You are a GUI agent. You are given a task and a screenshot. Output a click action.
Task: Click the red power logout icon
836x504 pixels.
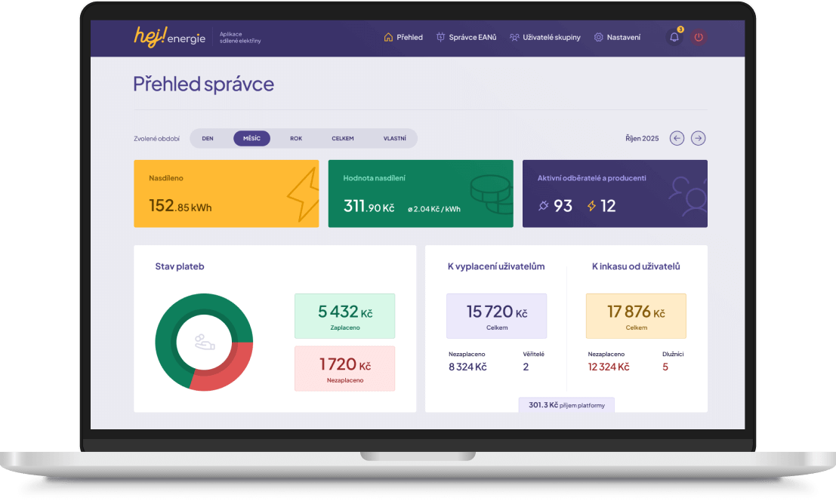(x=699, y=37)
